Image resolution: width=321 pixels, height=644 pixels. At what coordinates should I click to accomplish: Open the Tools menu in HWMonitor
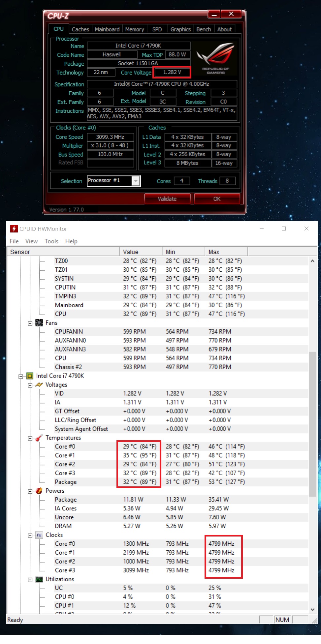coord(51,241)
